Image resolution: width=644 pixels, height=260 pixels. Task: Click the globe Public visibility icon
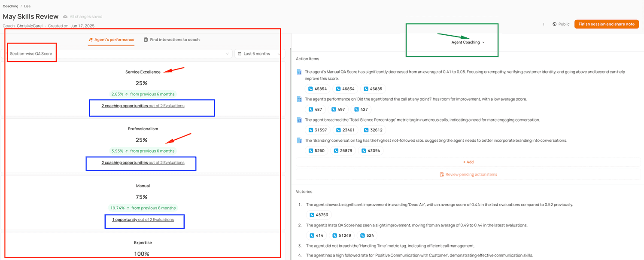[x=555, y=24]
